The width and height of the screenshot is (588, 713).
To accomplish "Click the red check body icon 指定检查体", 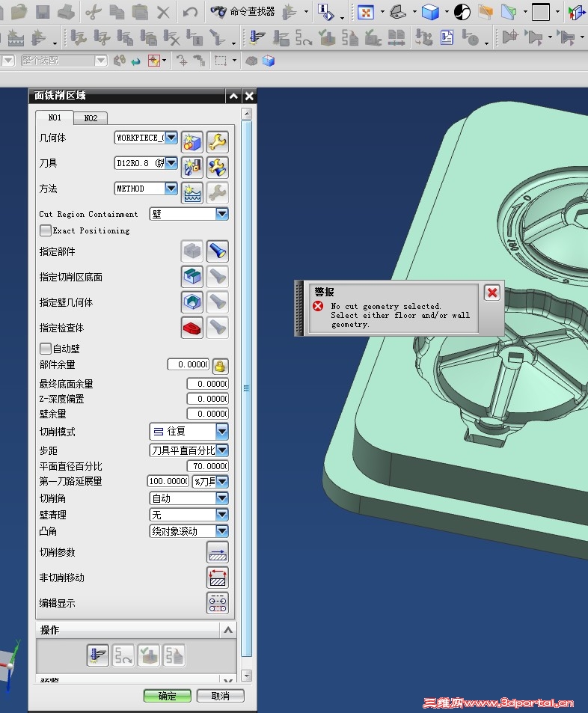I will (192, 328).
